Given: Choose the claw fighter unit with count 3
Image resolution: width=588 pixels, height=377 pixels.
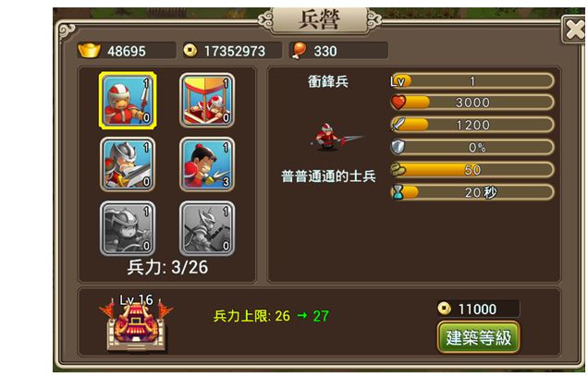Looking at the screenshot, I should [207, 164].
